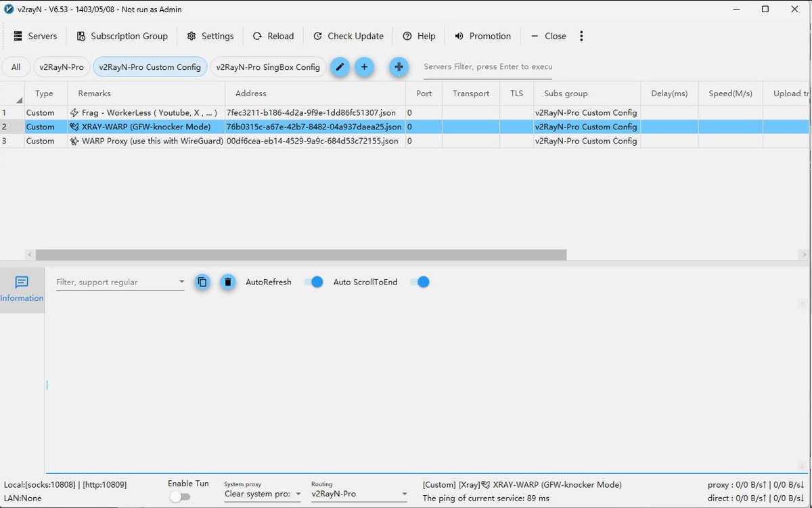
Task: Click address 7fec3211-b186-4d2a-9f9e-1dd86fc51307.json
Action: [x=311, y=112]
